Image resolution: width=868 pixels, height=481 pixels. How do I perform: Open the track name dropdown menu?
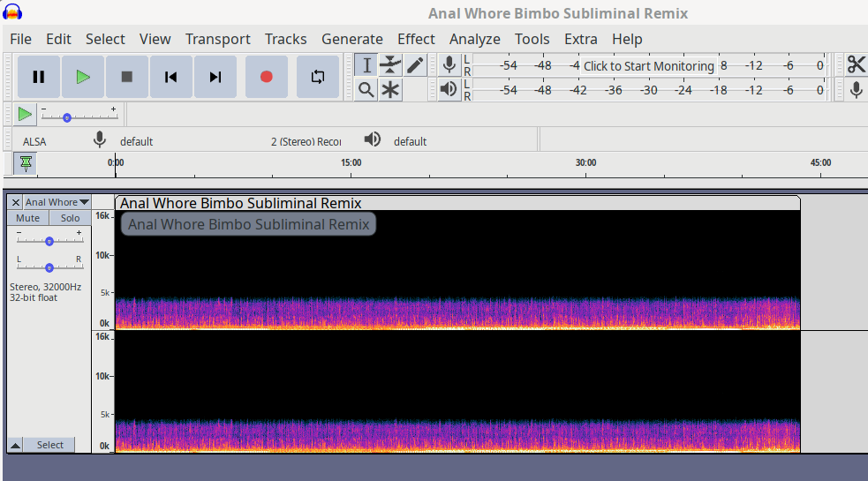coord(57,202)
